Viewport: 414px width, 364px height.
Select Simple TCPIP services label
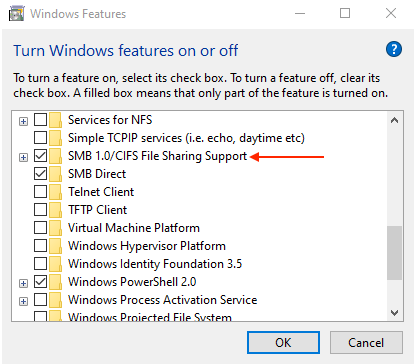(x=186, y=138)
